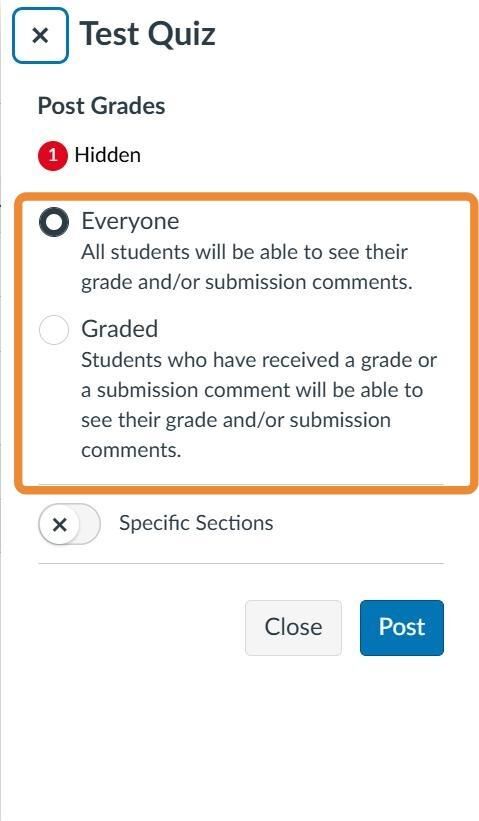This screenshot has width=479, height=821.
Task: Click the Everyone option label text
Action: 130,221
